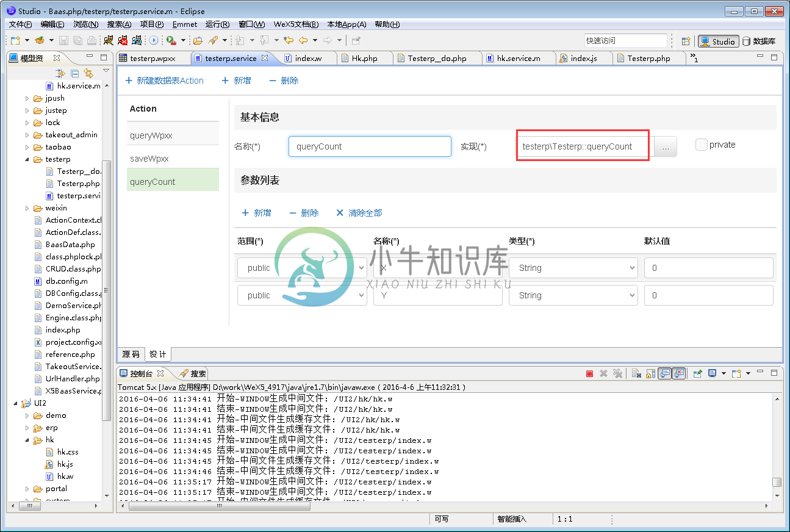The width and height of the screenshot is (790, 532).
Task: Click 新增 next to 新建数据表Action
Action: pos(236,81)
